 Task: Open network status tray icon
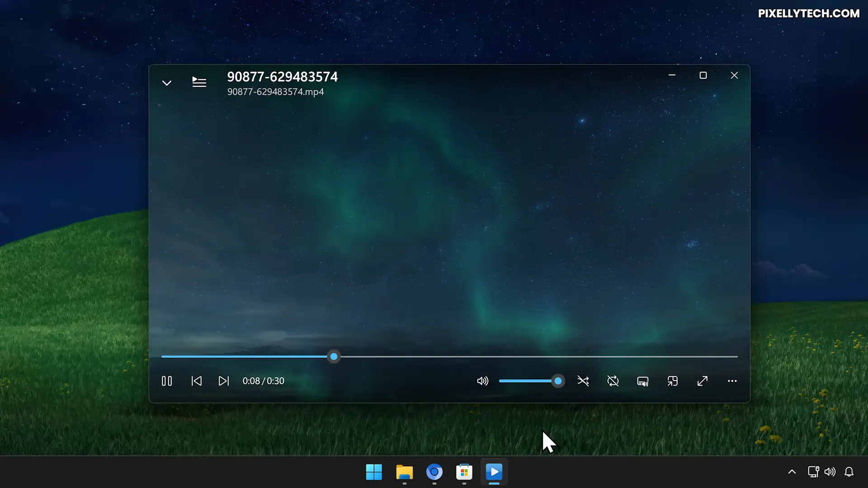(813, 472)
